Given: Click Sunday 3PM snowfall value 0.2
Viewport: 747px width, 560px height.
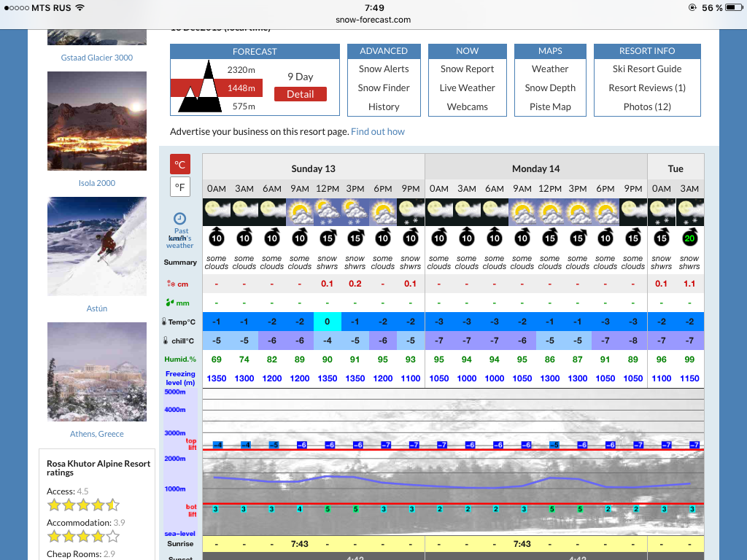Looking at the screenshot, I should click(x=355, y=284).
